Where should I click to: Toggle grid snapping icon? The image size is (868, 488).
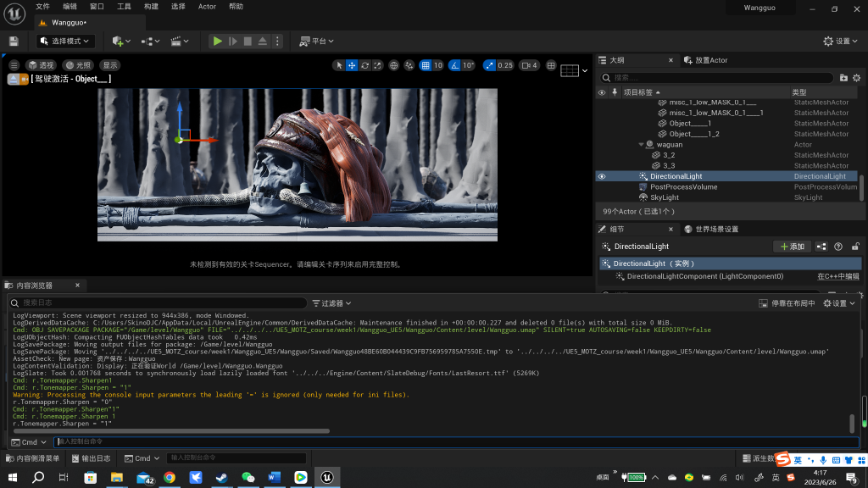[x=426, y=65]
